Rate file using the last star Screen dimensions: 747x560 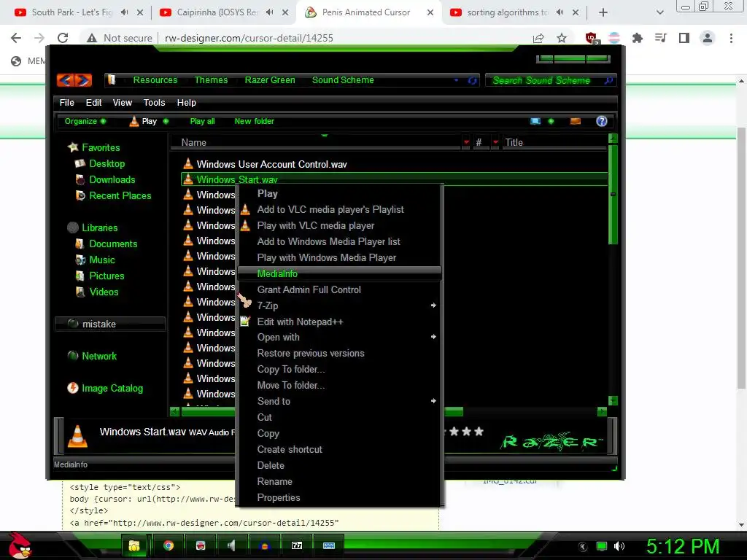click(x=479, y=432)
